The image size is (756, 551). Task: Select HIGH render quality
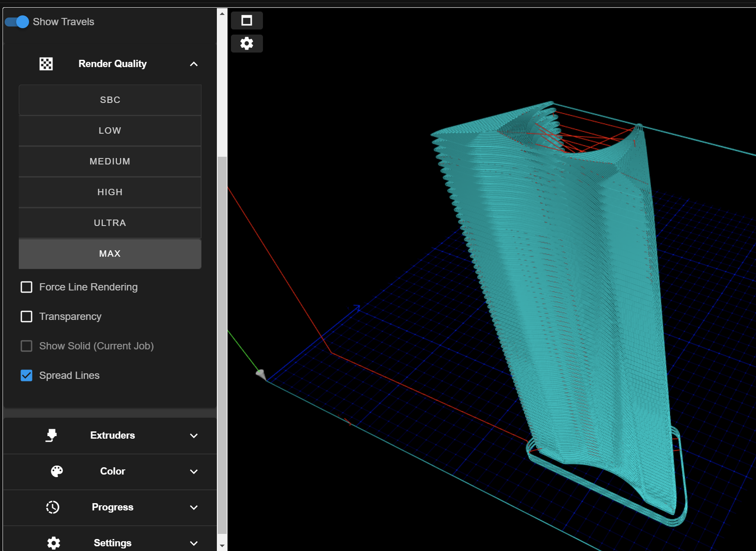click(x=110, y=192)
